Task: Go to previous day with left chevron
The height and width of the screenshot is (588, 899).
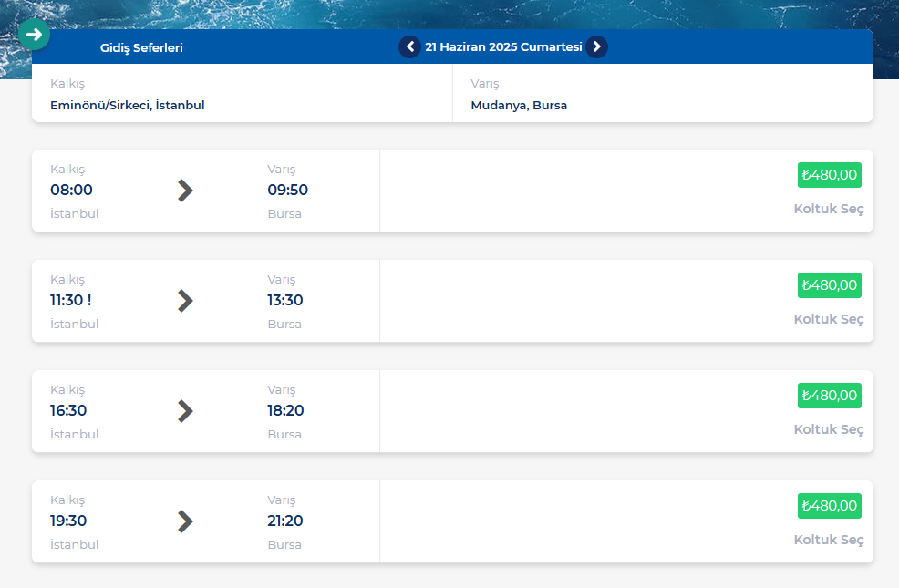Action: coord(409,46)
